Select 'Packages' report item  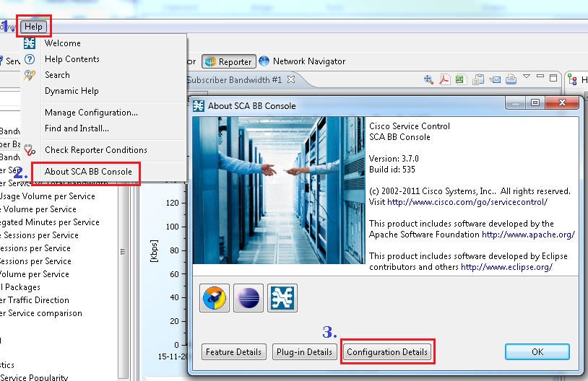[20, 287]
